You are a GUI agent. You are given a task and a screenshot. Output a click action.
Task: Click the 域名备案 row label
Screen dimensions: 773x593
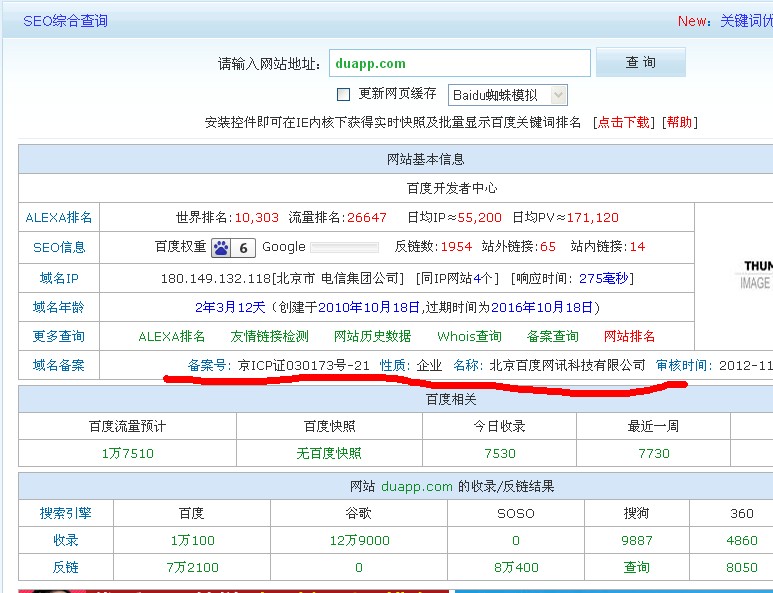click(59, 366)
